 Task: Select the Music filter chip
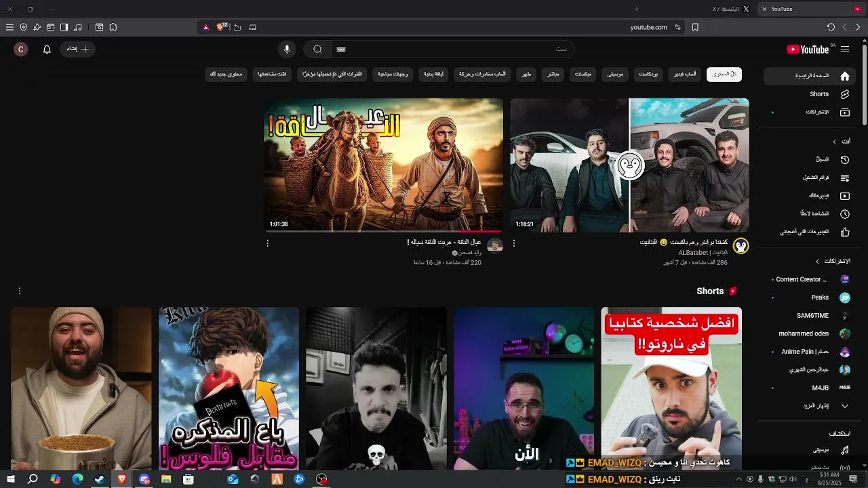coord(615,75)
